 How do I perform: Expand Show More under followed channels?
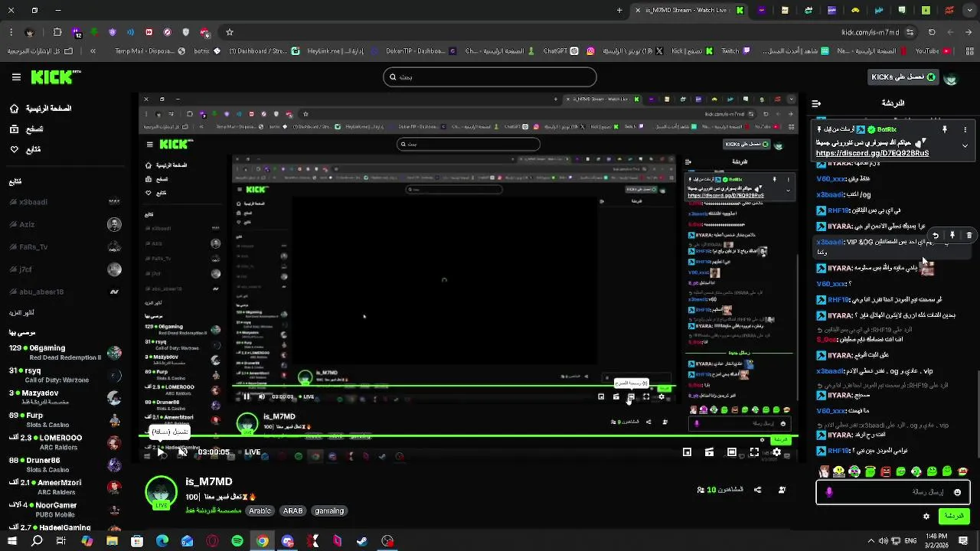21,313
